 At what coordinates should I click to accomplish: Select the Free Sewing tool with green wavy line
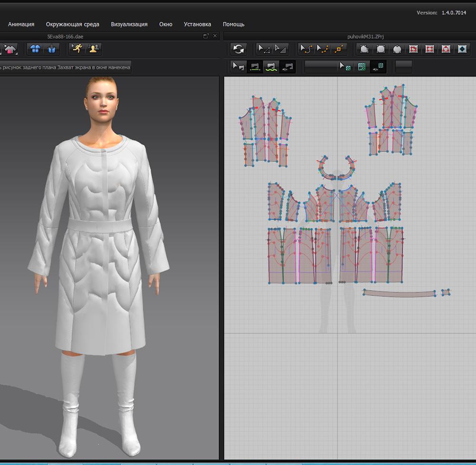click(271, 67)
